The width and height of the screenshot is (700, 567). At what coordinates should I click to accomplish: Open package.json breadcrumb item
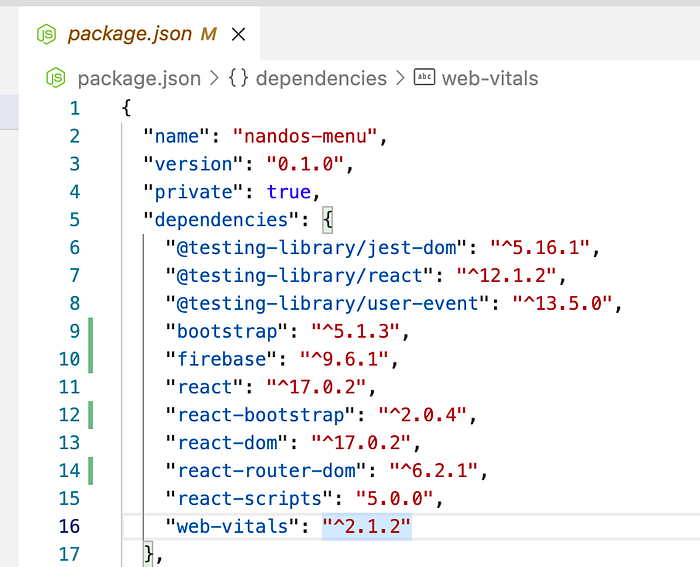(139, 79)
